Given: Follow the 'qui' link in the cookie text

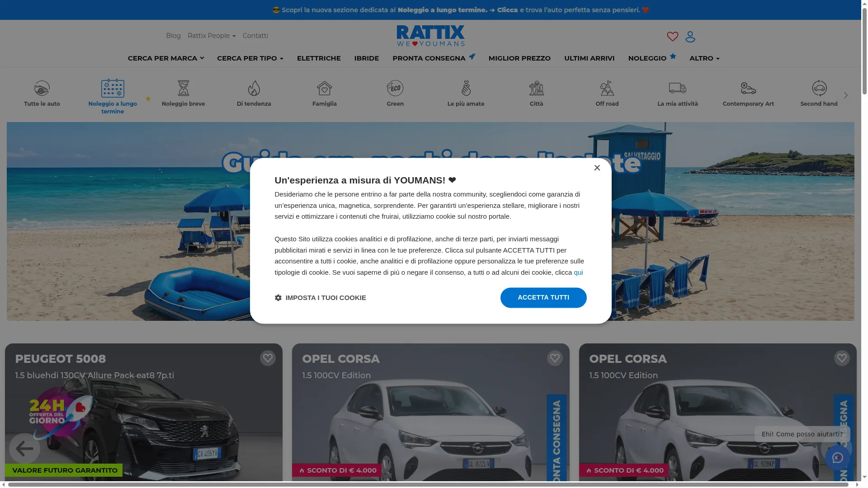Looking at the screenshot, I should click(578, 272).
